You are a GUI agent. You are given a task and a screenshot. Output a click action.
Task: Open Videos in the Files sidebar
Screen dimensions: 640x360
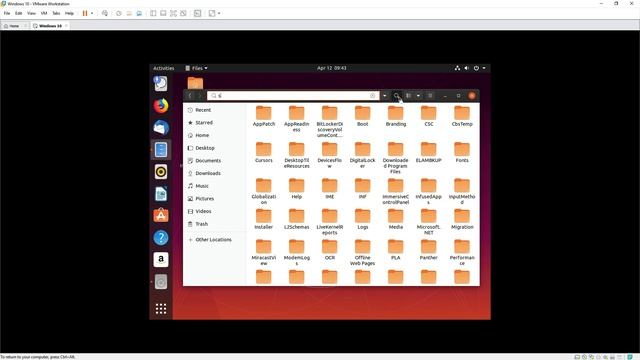(x=214, y=211)
